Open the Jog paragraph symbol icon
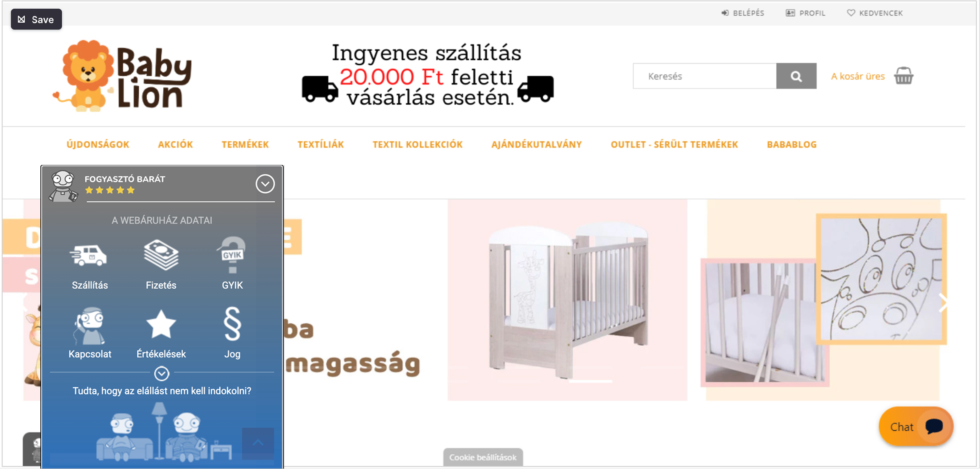Screen dimensions: 980x469 232,324
